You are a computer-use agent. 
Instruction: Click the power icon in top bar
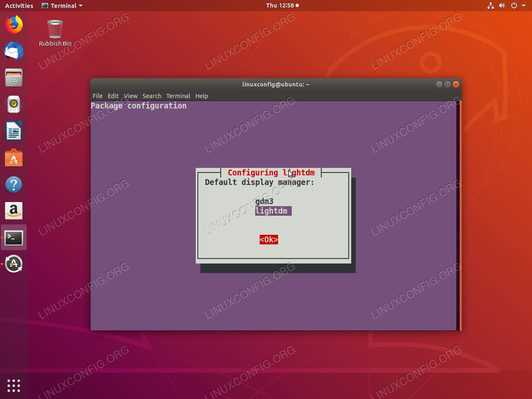[514, 5]
